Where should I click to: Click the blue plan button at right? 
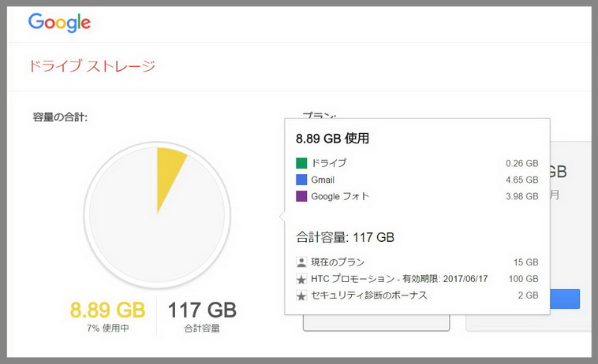click(565, 299)
